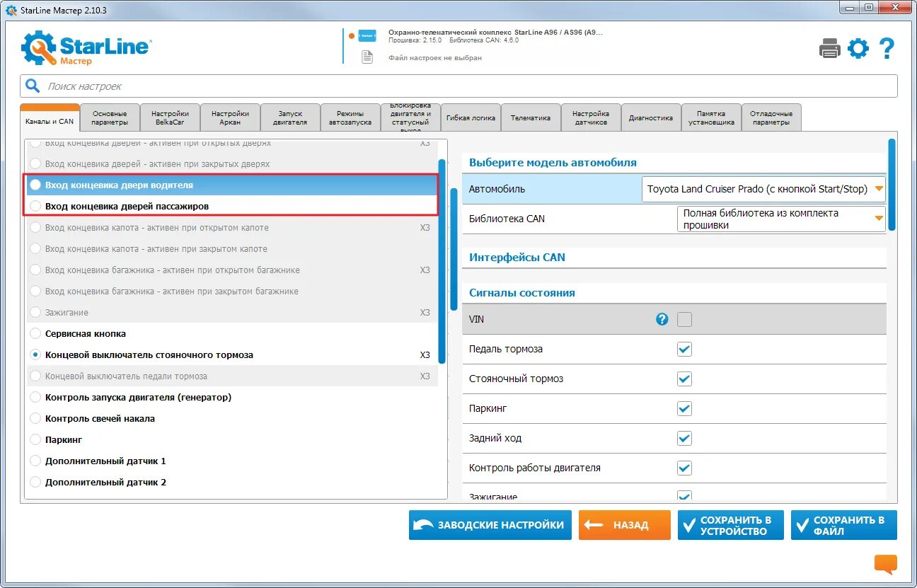Open the Диагностика tab
The height and width of the screenshot is (588, 917).
point(651,117)
